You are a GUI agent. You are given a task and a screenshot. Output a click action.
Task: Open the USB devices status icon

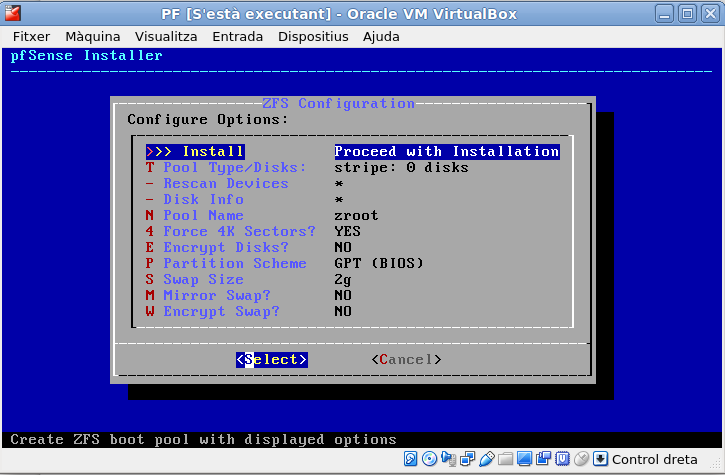tap(486, 459)
